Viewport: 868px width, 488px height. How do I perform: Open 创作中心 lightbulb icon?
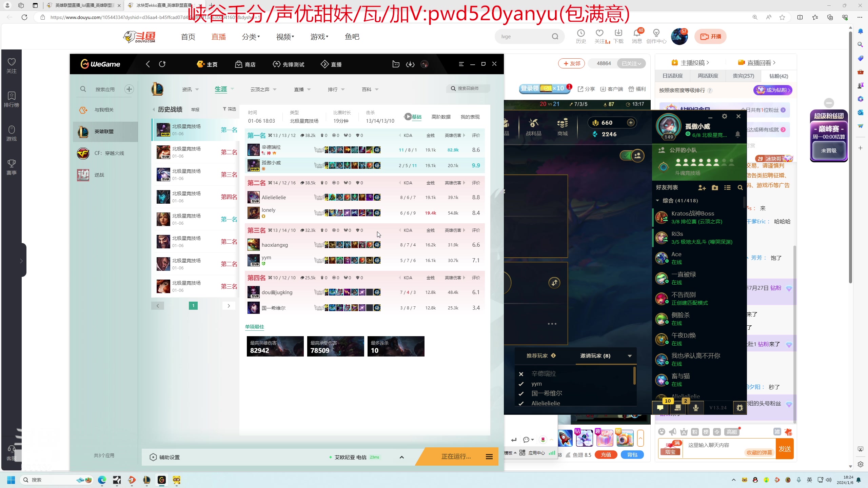pos(656,33)
